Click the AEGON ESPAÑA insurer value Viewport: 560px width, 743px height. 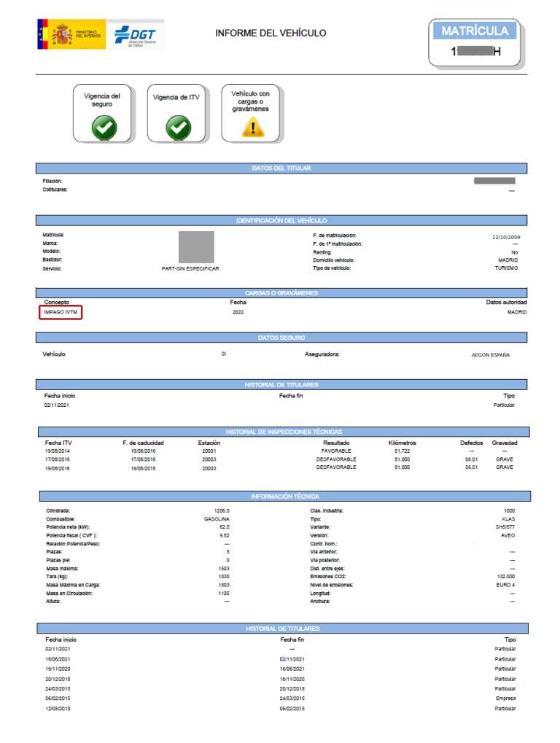pyautogui.click(x=491, y=355)
